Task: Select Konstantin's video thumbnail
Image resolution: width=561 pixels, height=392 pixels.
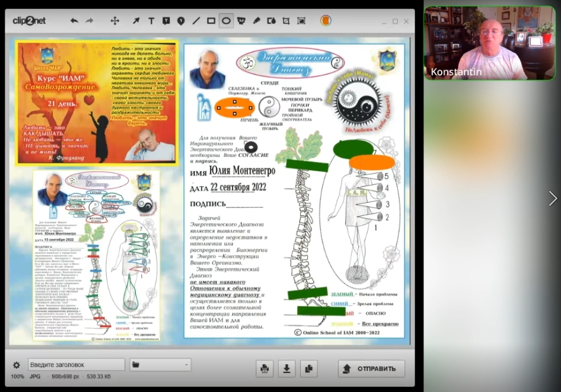Action: [x=489, y=43]
